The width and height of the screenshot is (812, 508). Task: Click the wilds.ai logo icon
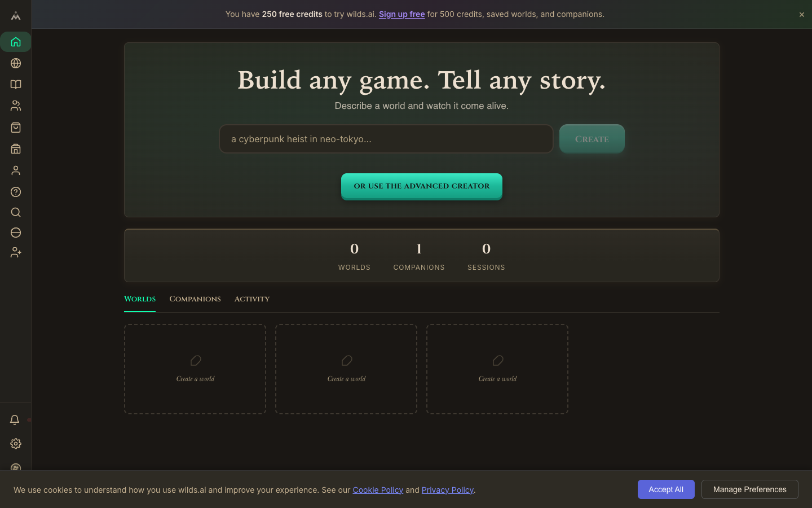tap(16, 16)
